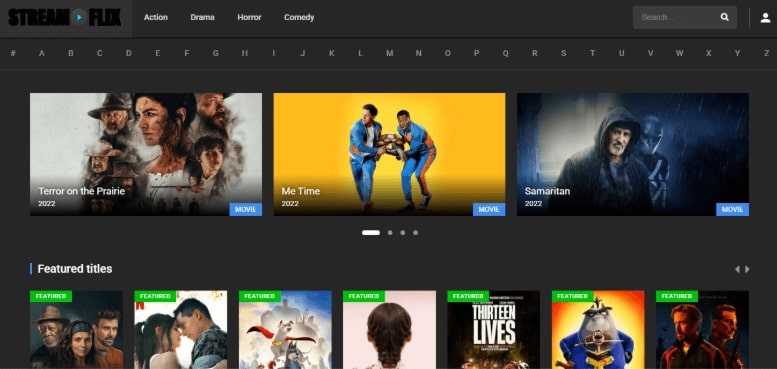Screen dimensions: 777x369
Task: Go to second carousel slide dot
Action: coord(390,232)
